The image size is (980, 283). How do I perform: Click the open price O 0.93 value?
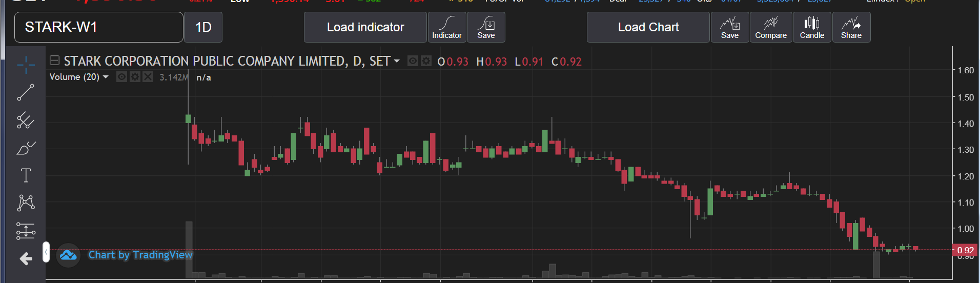pyautogui.click(x=453, y=62)
